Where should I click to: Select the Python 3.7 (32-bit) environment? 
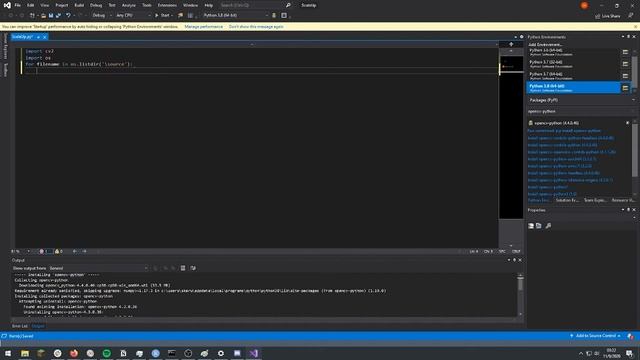click(x=573, y=64)
